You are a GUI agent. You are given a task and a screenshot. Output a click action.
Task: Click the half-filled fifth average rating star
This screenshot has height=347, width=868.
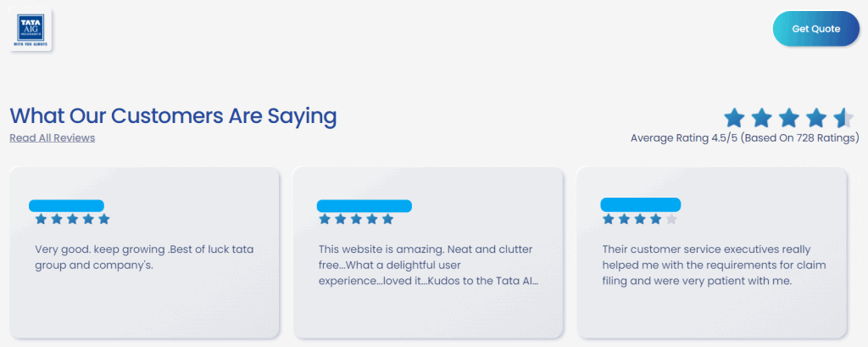(843, 118)
